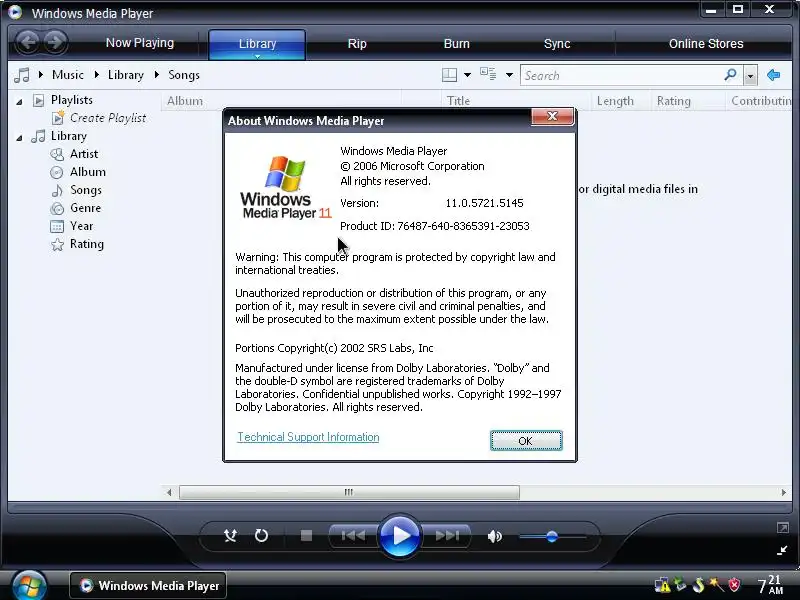Switch to the Library tab
The height and width of the screenshot is (600, 800).
tap(257, 44)
